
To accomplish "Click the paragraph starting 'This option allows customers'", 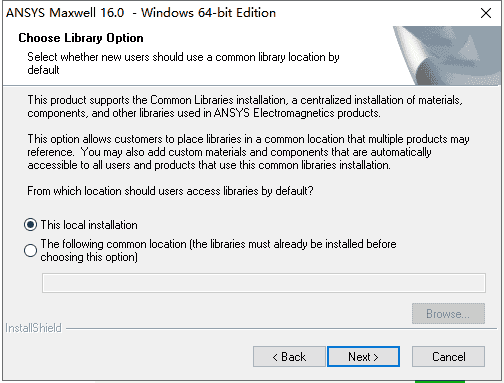I will (x=248, y=152).
